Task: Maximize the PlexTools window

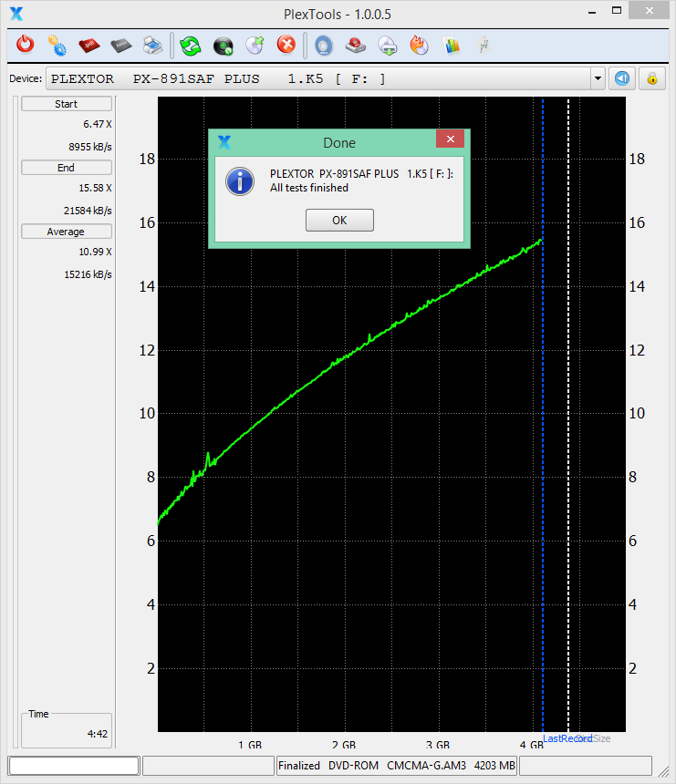Action: tap(617, 11)
